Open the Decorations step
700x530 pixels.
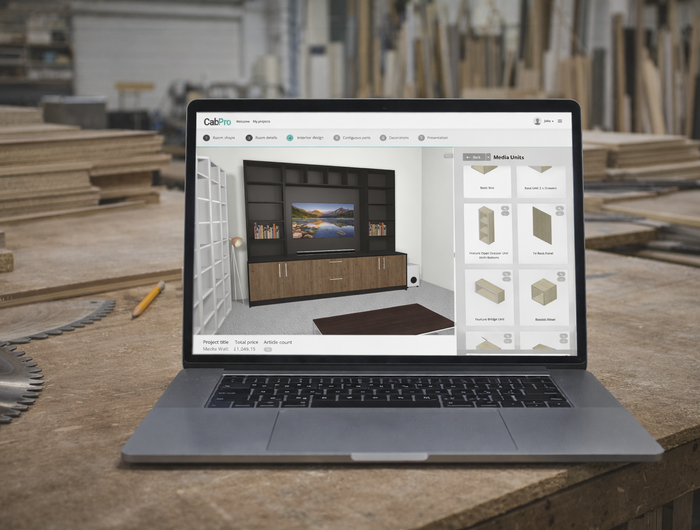pos(395,138)
